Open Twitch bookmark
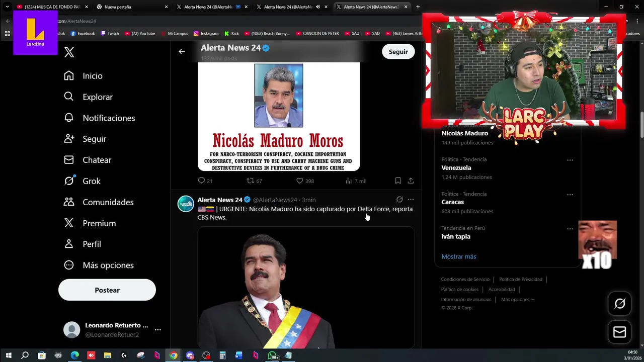 110,34
